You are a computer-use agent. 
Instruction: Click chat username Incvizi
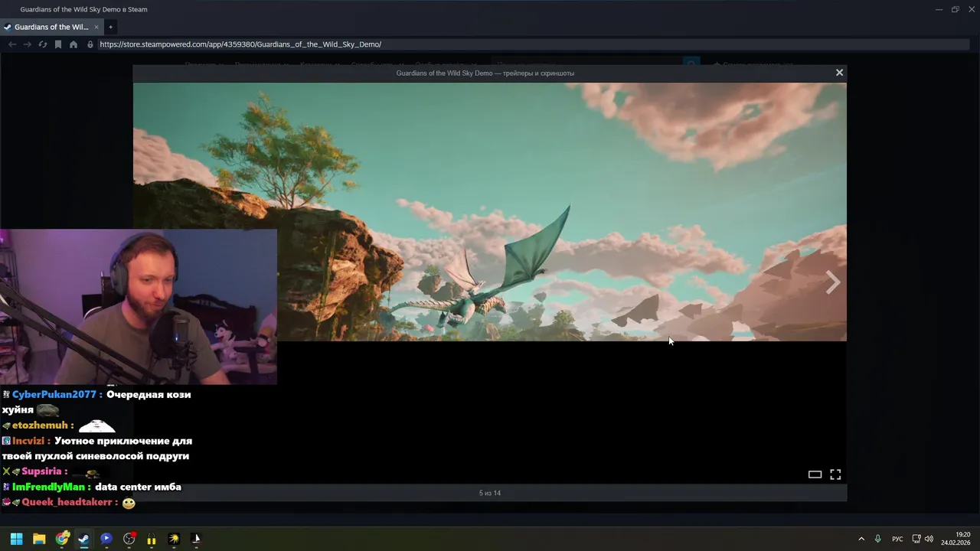(x=28, y=441)
